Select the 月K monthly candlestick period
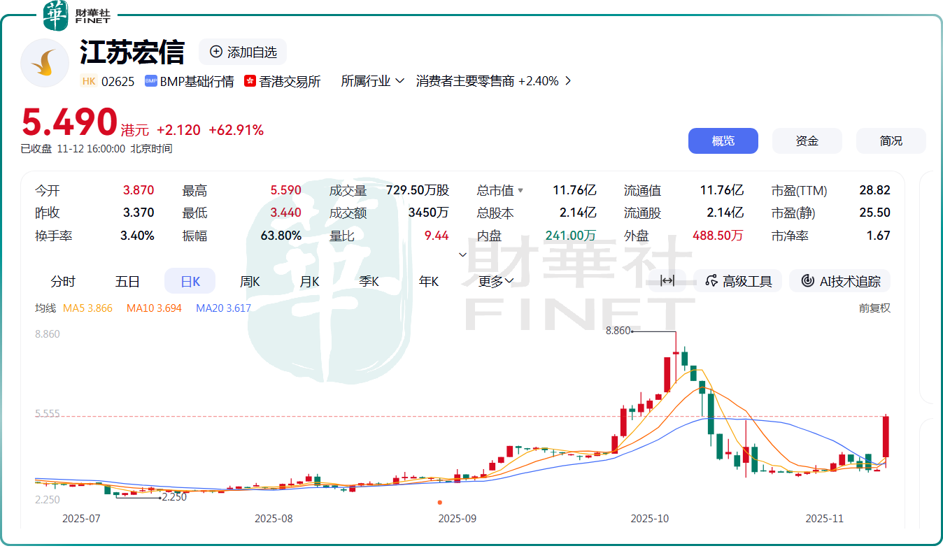This screenshot has height=560, width=943. tap(309, 281)
